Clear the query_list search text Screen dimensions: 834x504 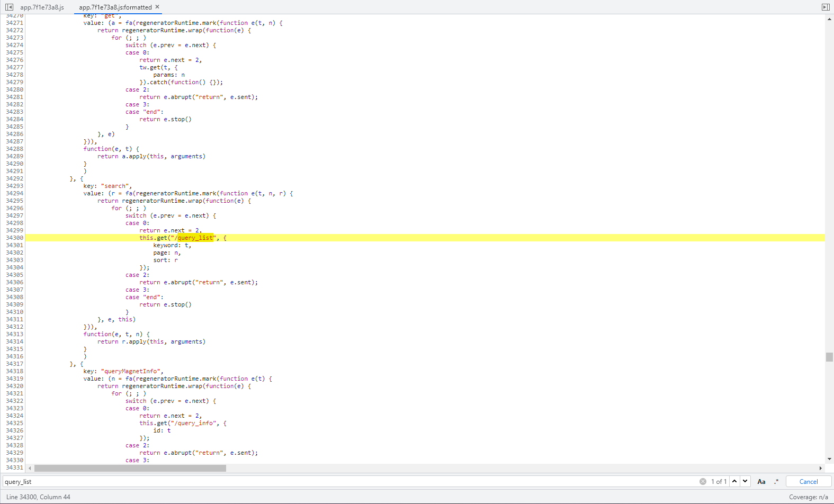pyautogui.click(x=703, y=481)
